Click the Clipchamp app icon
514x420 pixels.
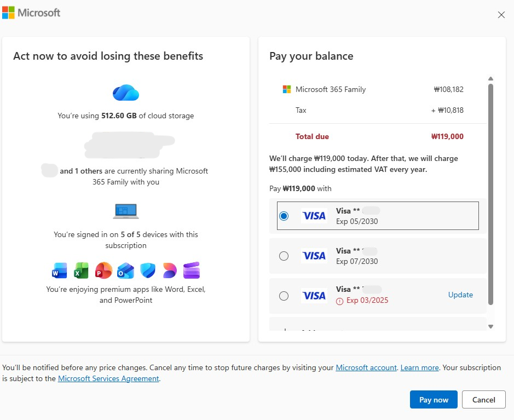(x=192, y=271)
